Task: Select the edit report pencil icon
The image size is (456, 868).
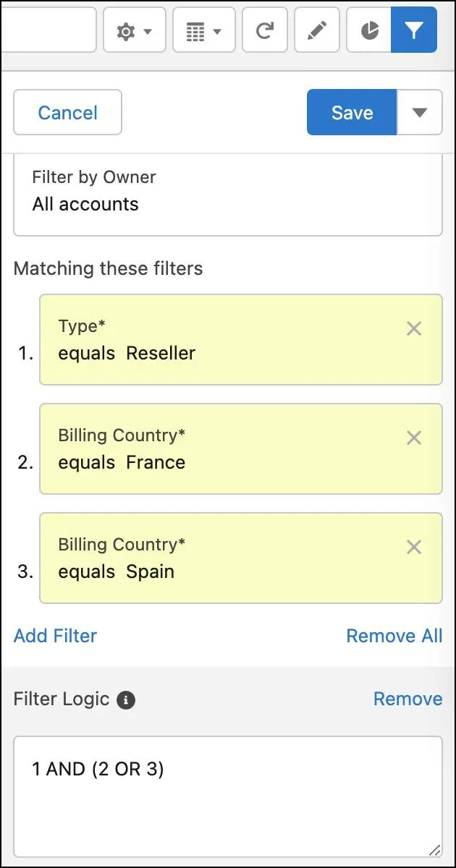Action: coord(317,30)
